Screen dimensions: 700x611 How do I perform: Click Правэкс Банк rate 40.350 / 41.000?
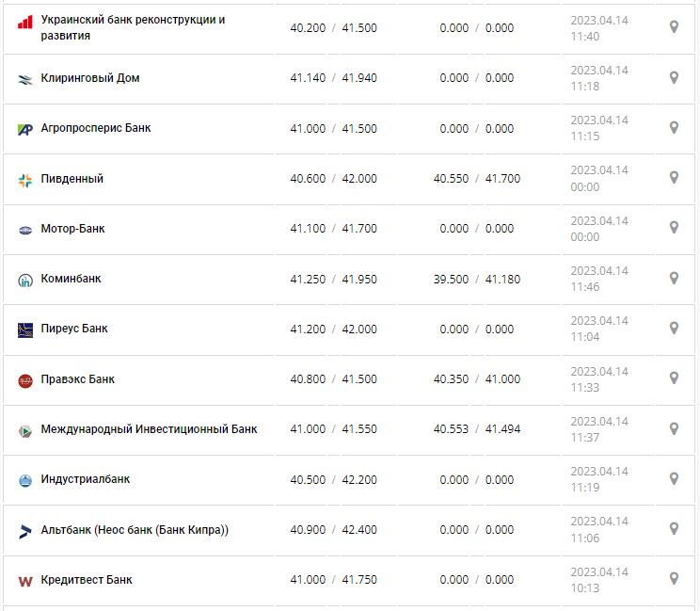pos(476,379)
